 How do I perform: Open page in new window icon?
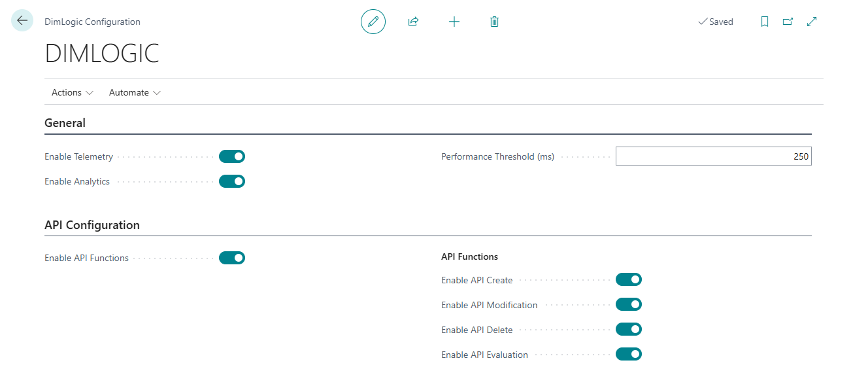pyautogui.click(x=788, y=22)
